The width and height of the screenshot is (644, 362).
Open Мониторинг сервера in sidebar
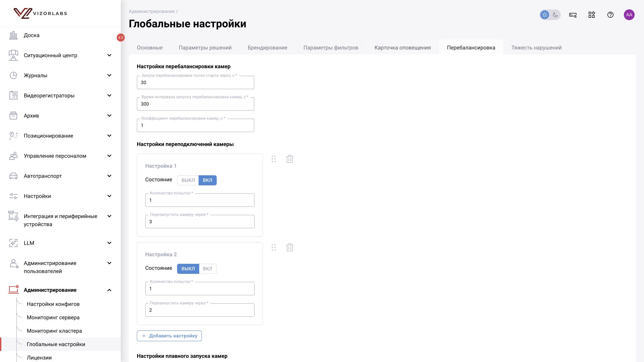(x=53, y=317)
